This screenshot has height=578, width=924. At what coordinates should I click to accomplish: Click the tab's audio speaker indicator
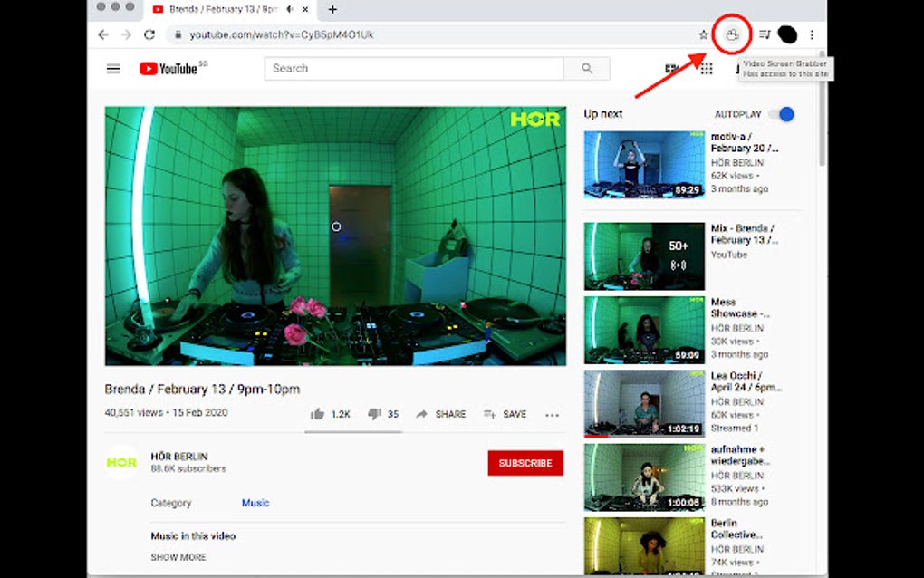pyautogui.click(x=289, y=9)
